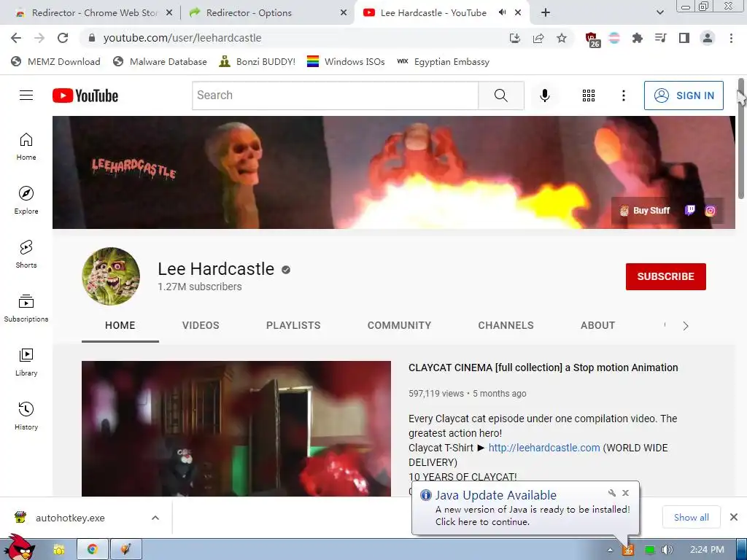
Task: Close the Java Update Available notification
Action: click(x=625, y=493)
